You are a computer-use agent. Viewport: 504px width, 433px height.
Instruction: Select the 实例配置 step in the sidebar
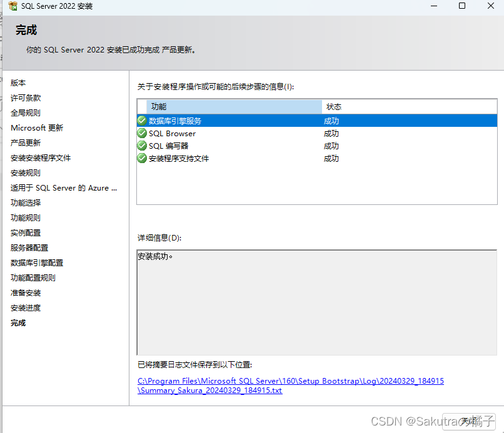pyautogui.click(x=26, y=233)
